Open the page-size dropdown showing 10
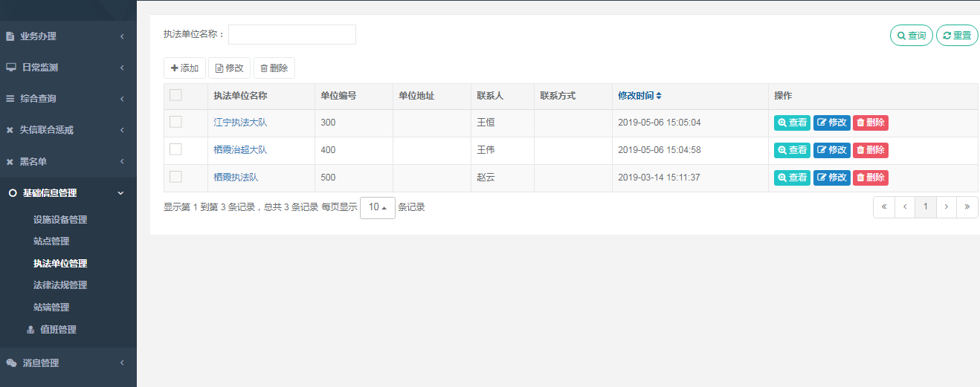Image resolution: width=980 pixels, height=387 pixels. [x=377, y=207]
